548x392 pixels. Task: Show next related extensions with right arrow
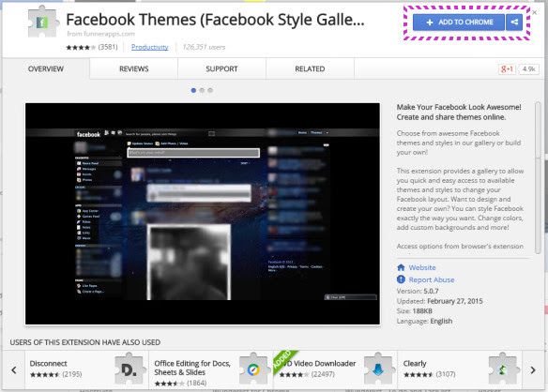coord(533,370)
